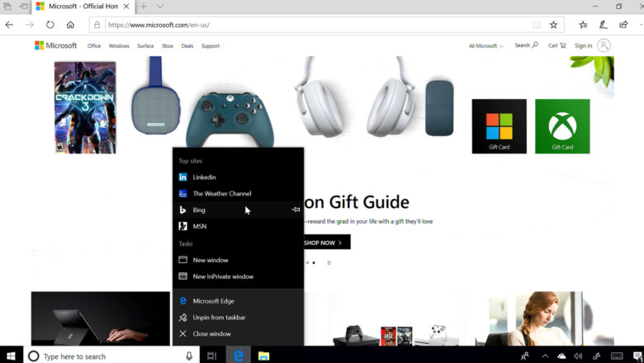Open the Favorites hub
The height and width of the screenshot is (363, 644).
[583, 25]
